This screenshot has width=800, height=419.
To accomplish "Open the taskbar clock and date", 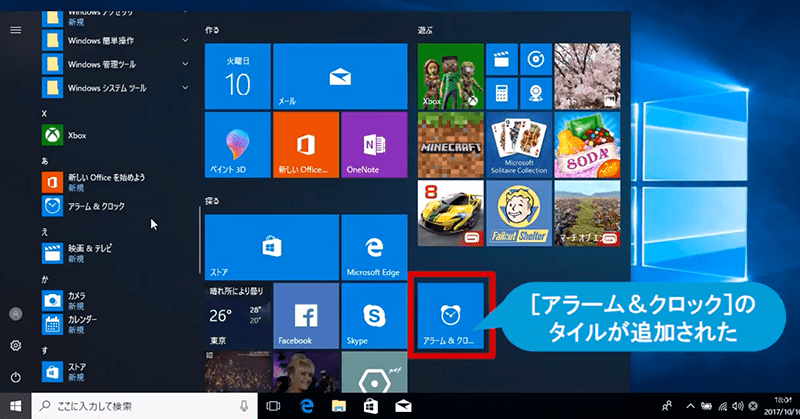I will (782, 406).
